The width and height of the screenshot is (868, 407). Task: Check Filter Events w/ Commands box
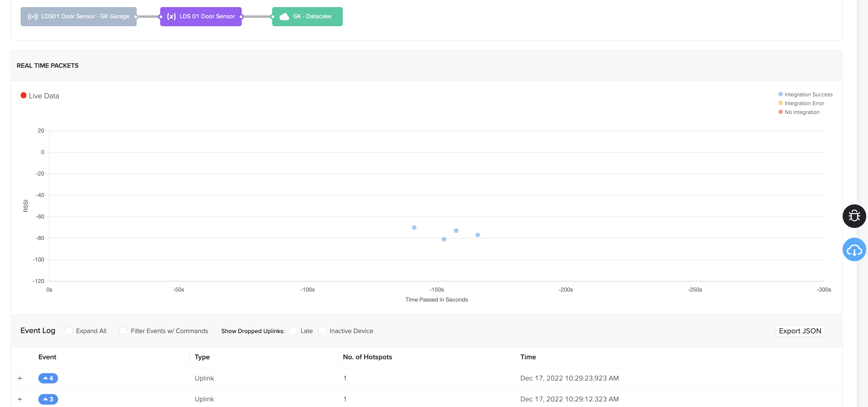click(123, 330)
